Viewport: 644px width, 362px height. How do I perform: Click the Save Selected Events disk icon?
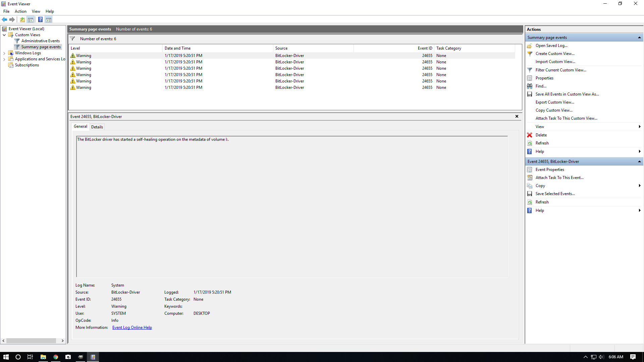click(530, 194)
